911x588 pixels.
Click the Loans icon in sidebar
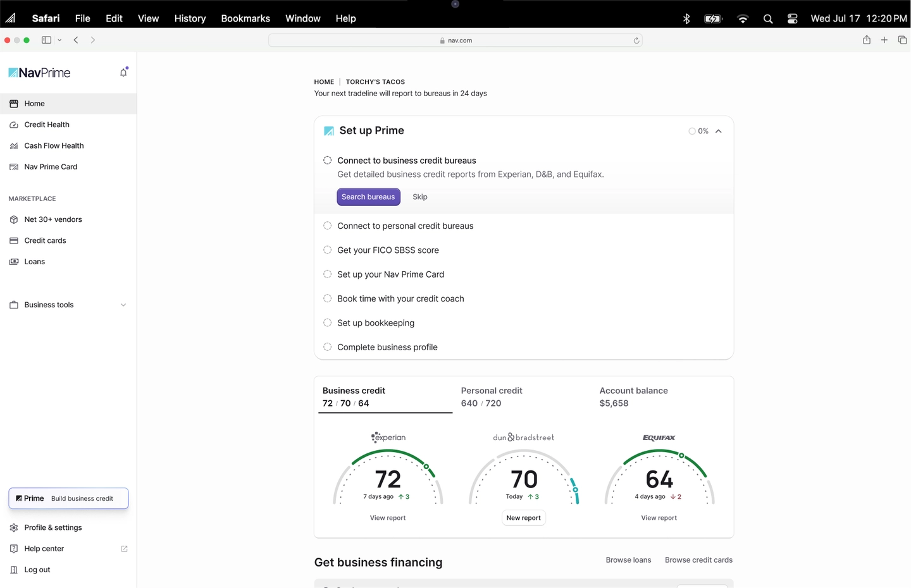point(14,262)
